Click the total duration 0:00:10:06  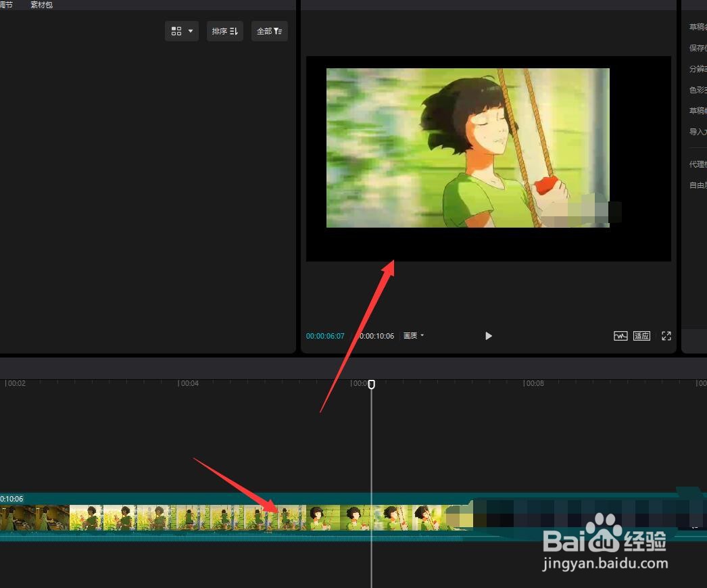(376, 336)
